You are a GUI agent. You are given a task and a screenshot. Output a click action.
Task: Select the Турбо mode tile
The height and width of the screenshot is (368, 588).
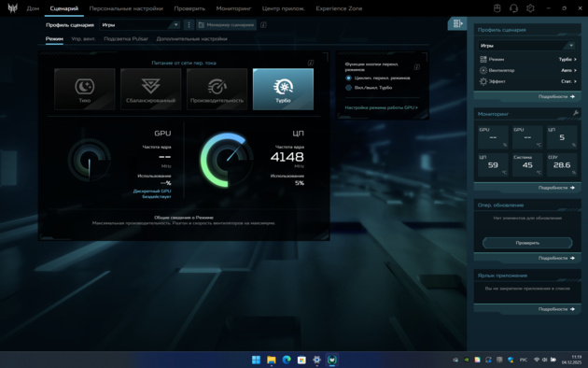pos(283,90)
